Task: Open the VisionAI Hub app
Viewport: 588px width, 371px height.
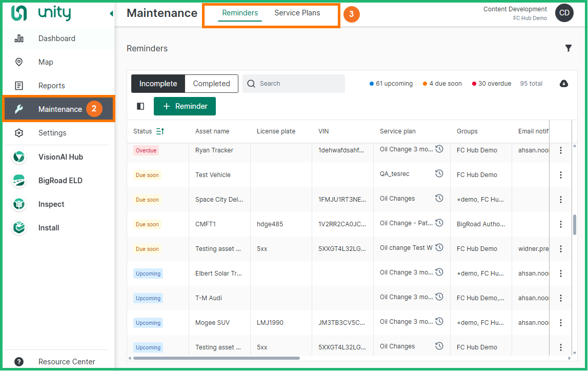Action: (x=60, y=157)
